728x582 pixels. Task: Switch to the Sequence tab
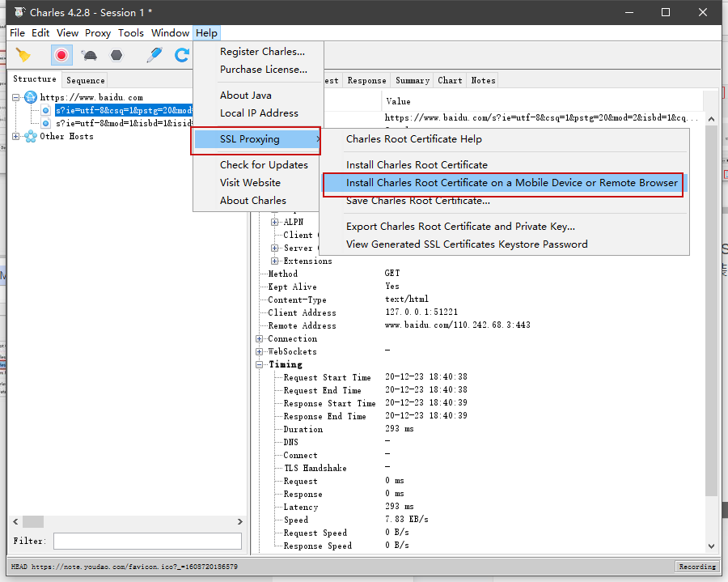click(86, 80)
